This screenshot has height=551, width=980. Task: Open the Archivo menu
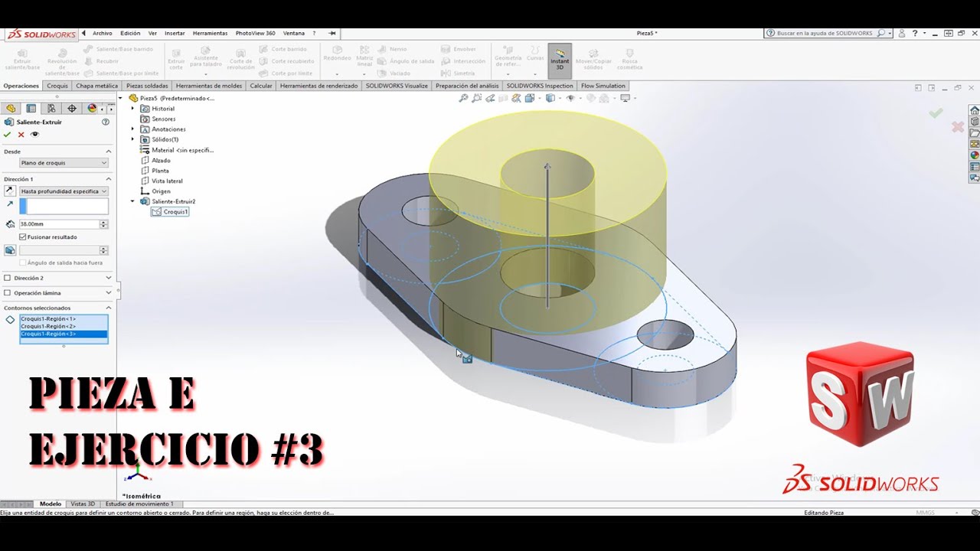[x=103, y=34]
